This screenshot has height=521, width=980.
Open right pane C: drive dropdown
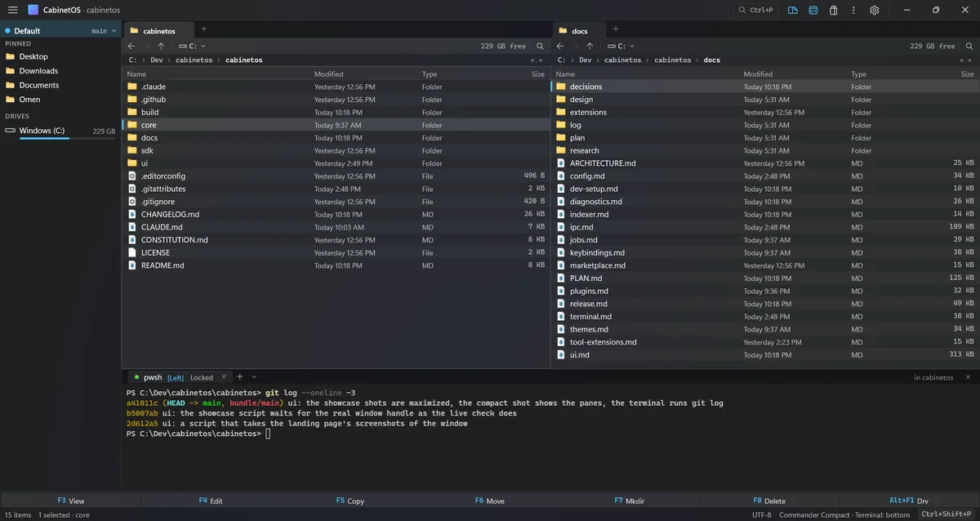(621, 46)
